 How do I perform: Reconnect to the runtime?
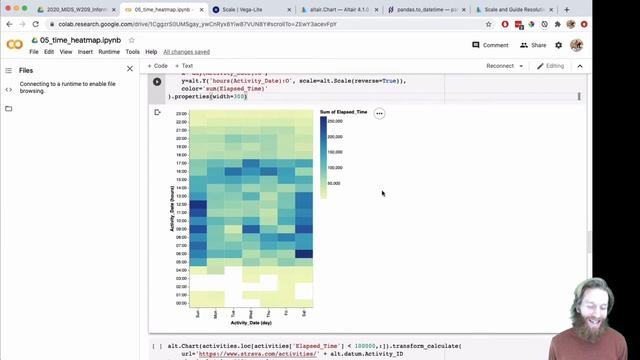tap(500, 66)
